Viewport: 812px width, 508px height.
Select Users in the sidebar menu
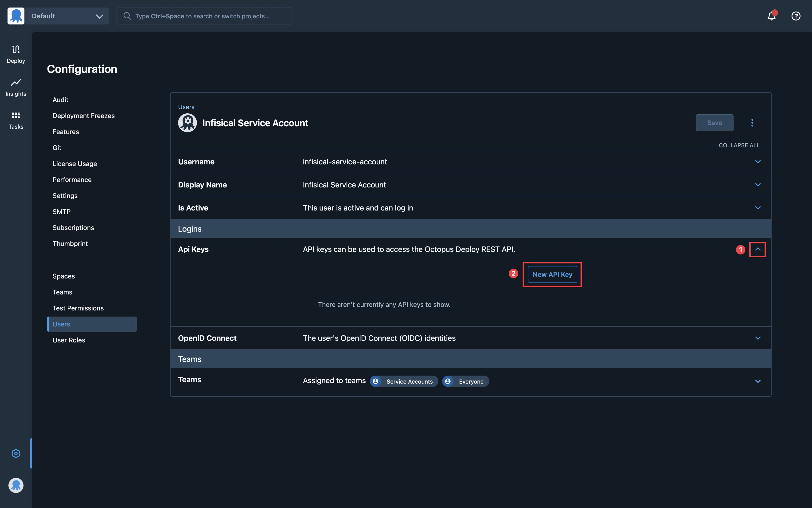pyautogui.click(x=92, y=324)
